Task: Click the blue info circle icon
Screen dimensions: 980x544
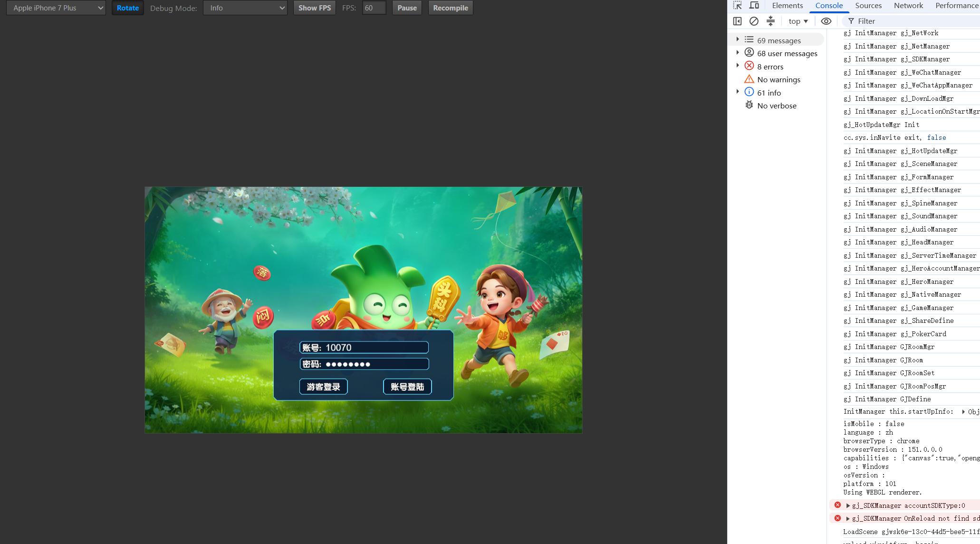Action: (749, 92)
